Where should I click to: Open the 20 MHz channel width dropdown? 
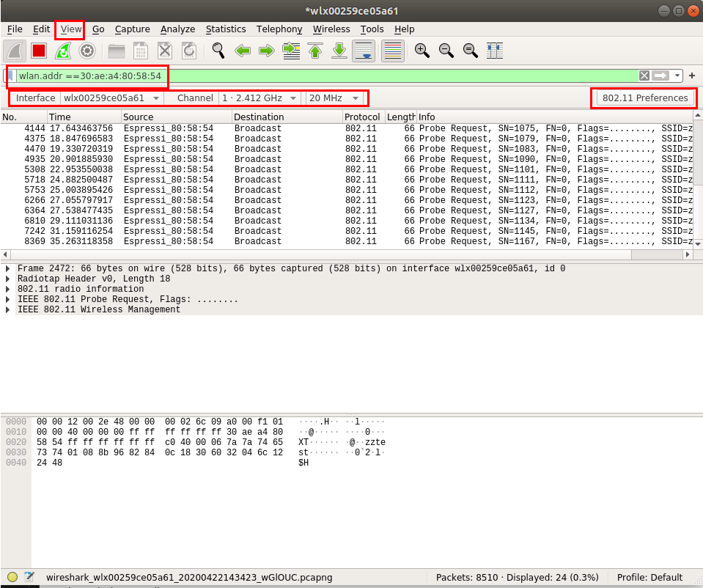tap(334, 98)
